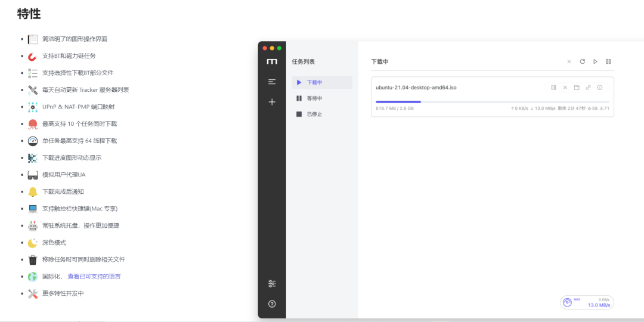The width and height of the screenshot is (644, 322).
Task: Click the moon icon beside 深色模式
Action: pos(33,243)
